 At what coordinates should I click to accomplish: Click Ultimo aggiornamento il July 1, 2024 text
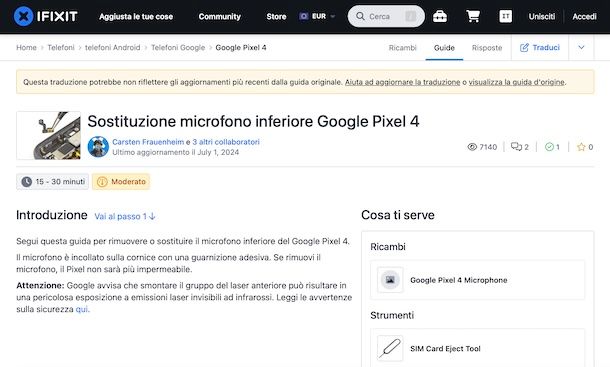(175, 152)
